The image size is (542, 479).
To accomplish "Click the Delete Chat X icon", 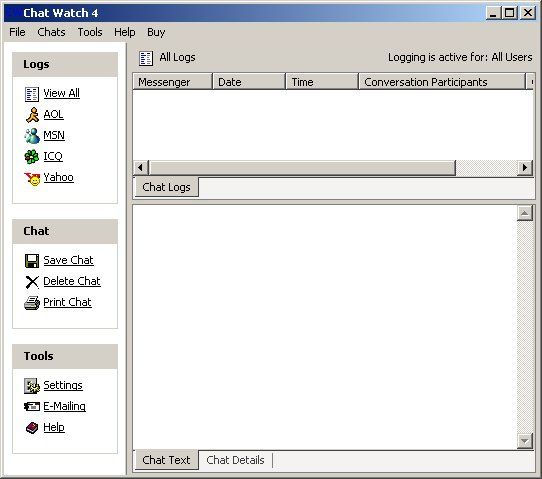I will pyautogui.click(x=32, y=282).
